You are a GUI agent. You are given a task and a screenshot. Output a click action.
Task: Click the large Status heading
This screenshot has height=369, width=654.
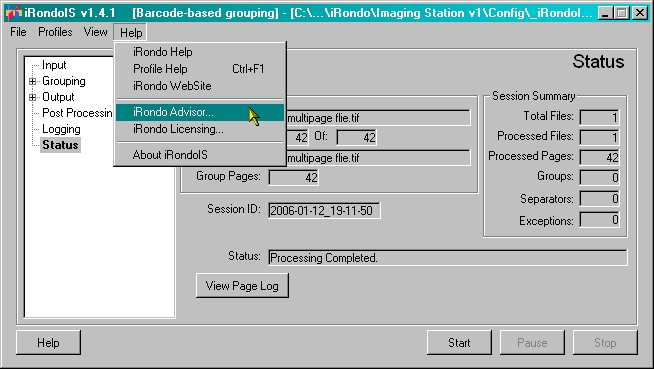coord(598,62)
